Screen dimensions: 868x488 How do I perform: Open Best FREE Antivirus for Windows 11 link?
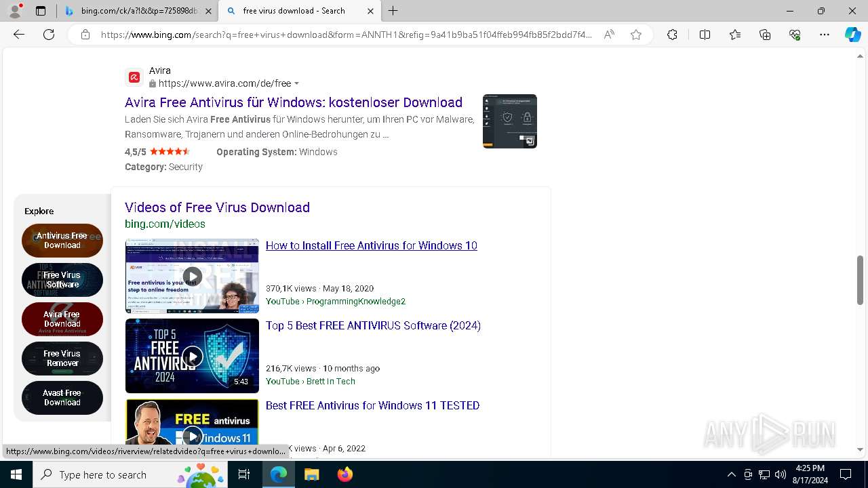pos(372,405)
